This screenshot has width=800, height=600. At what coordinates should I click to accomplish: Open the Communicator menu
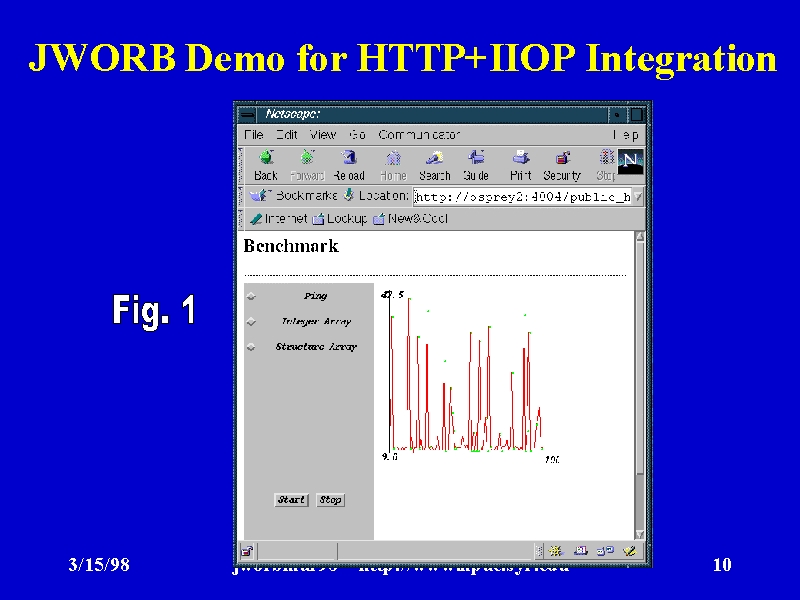pyautogui.click(x=419, y=135)
